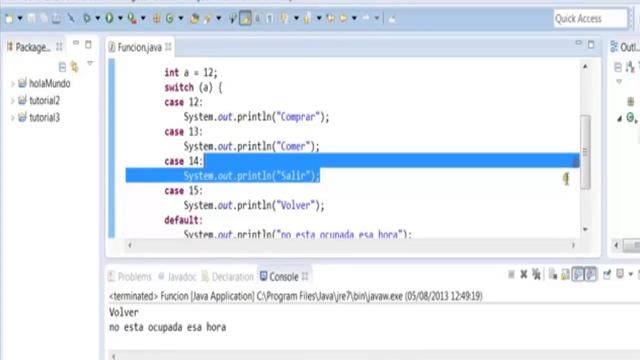This screenshot has width=640, height=360.
Task: Open the Search dropdown arrow
Action: tap(218, 18)
